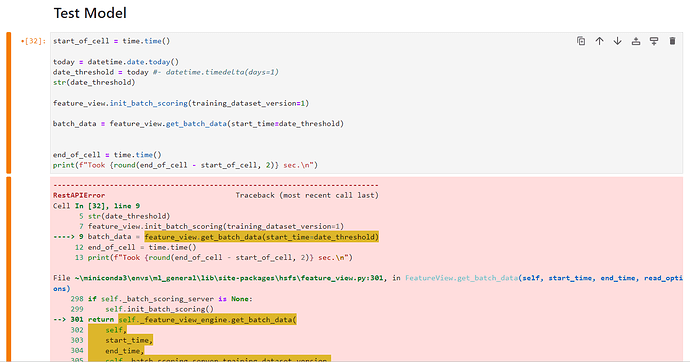Select feature_view.py:301 file path text
The height and width of the screenshot is (362, 690).
tap(229, 278)
